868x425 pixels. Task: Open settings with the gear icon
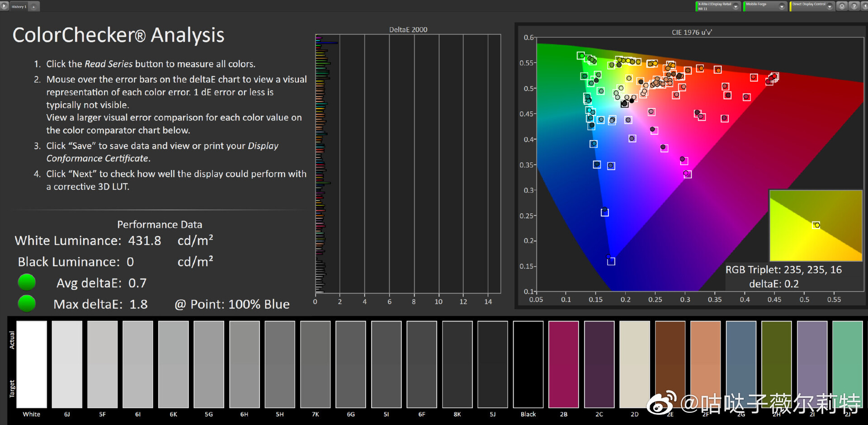pyautogui.click(x=842, y=6)
